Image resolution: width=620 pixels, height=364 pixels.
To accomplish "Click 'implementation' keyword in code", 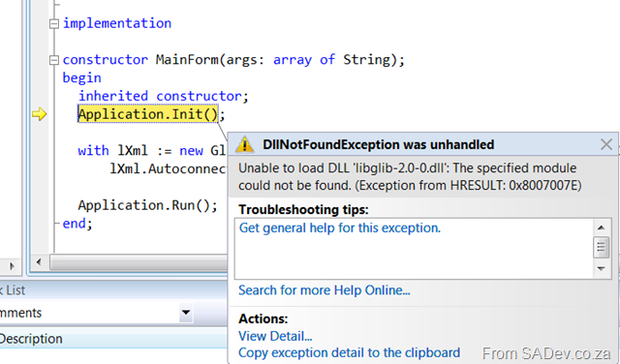I will (117, 23).
